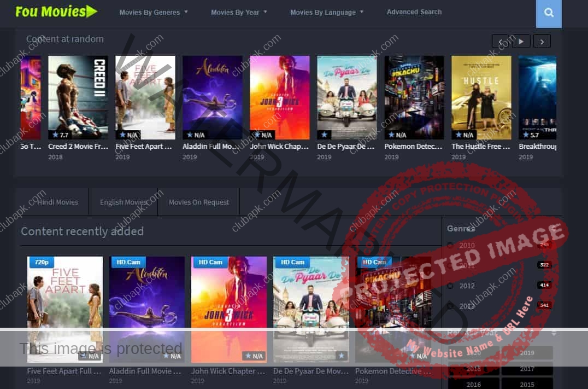Select the 2011 radio option in Genres
Viewport: 588px width, 389px height.
(450, 265)
